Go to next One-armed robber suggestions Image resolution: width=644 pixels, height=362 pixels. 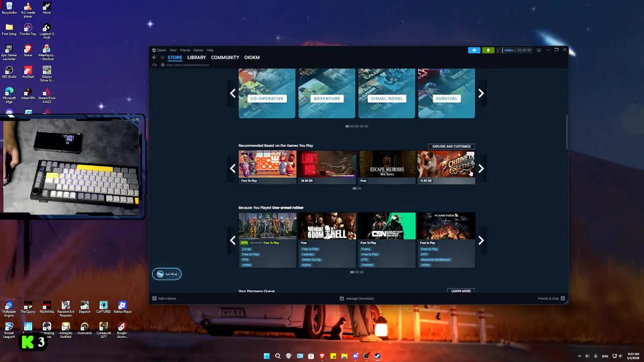481,241
